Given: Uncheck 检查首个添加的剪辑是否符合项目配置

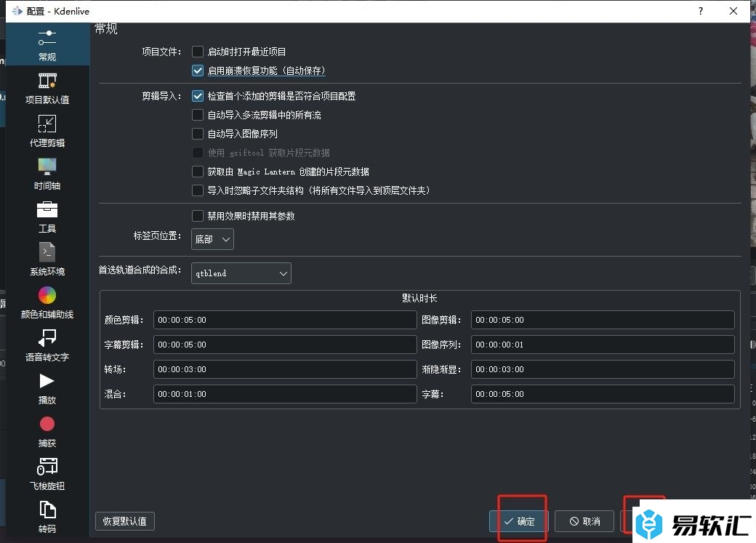Looking at the screenshot, I should pos(198,96).
